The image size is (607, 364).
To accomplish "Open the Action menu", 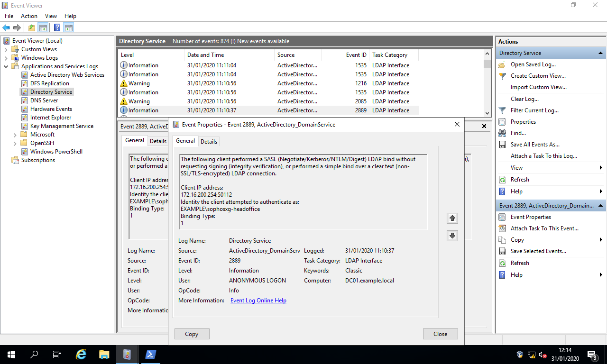I will [x=29, y=16].
